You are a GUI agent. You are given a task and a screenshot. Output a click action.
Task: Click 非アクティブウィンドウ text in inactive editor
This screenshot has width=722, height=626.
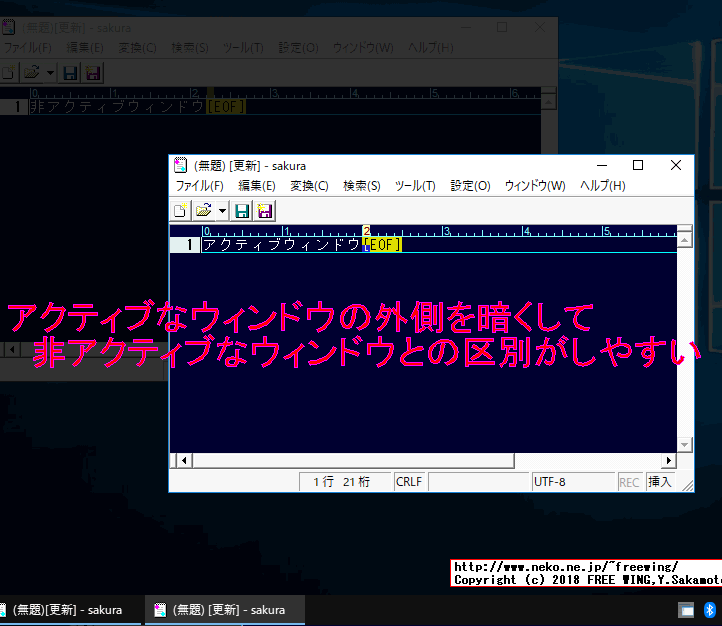point(117,106)
